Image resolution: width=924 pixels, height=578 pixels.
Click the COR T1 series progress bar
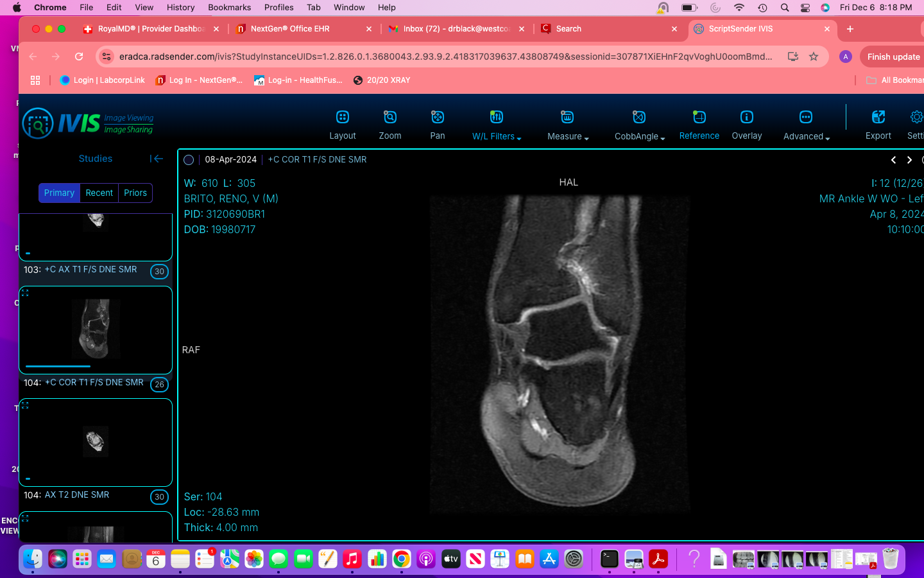point(58,366)
